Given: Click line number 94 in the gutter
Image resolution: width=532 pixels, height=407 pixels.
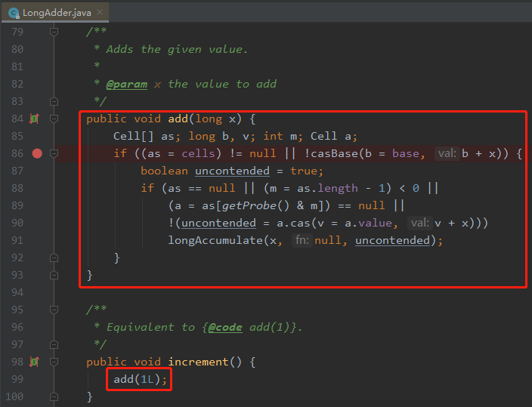Looking at the screenshot, I should 17,292.
